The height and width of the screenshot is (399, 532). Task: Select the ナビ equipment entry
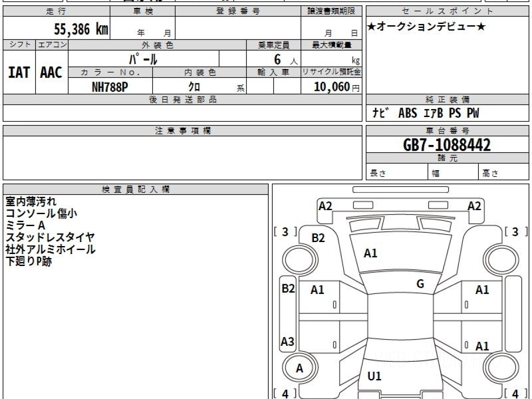pyautogui.click(x=381, y=113)
